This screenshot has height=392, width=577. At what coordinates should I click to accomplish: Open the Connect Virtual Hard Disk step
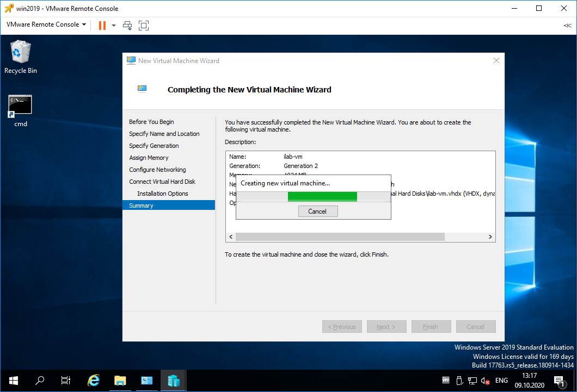coord(162,182)
